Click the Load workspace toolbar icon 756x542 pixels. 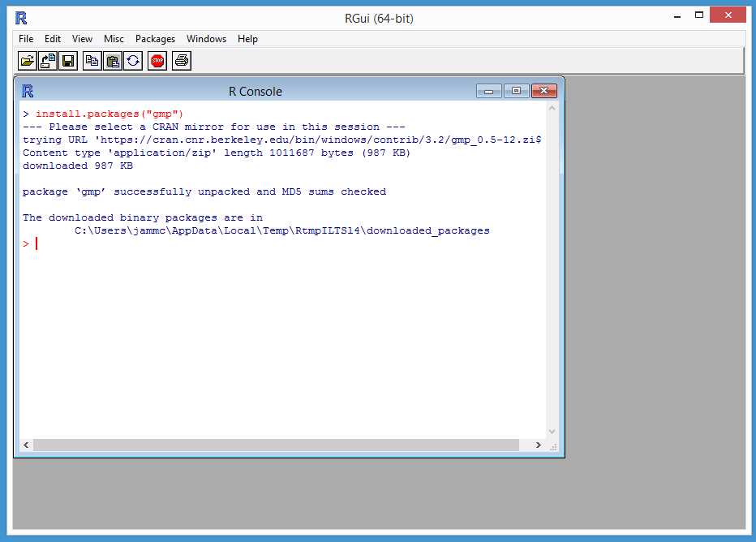pos(48,61)
